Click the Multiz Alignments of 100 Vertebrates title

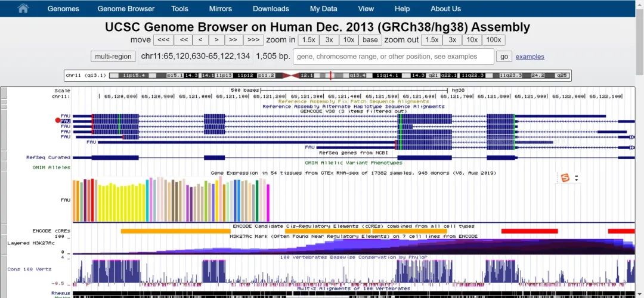[x=353, y=289]
